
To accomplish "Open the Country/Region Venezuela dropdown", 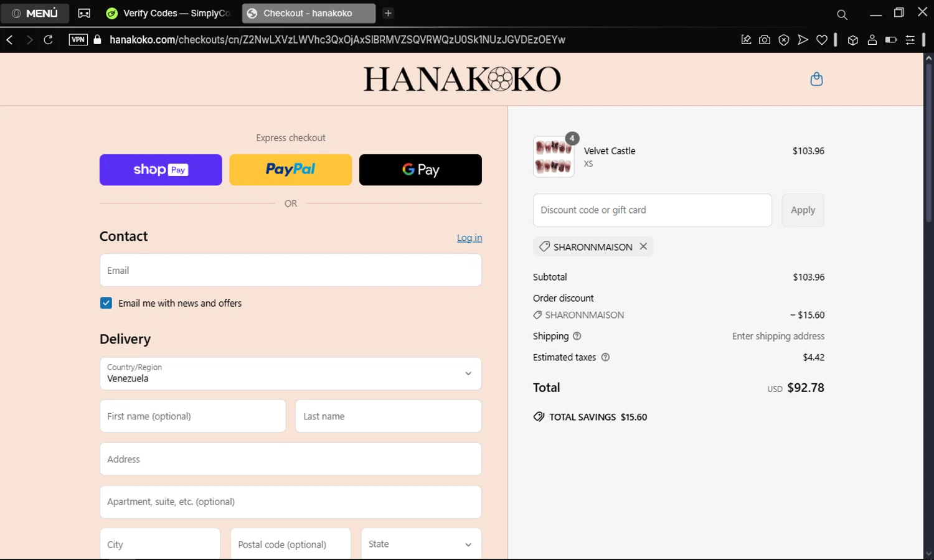I will pyautogui.click(x=291, y=373).
